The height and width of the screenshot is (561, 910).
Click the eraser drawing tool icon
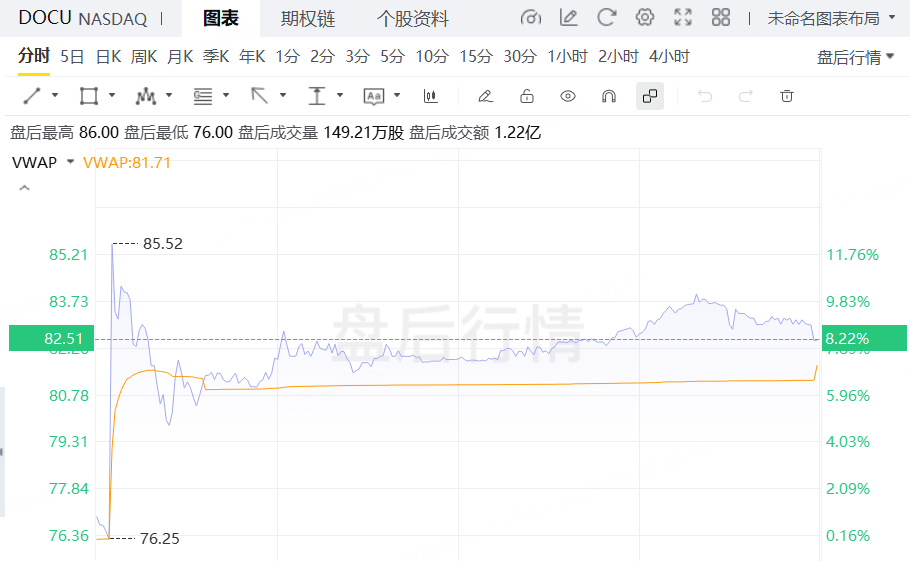pyautogui.click(x=485, y=96)
